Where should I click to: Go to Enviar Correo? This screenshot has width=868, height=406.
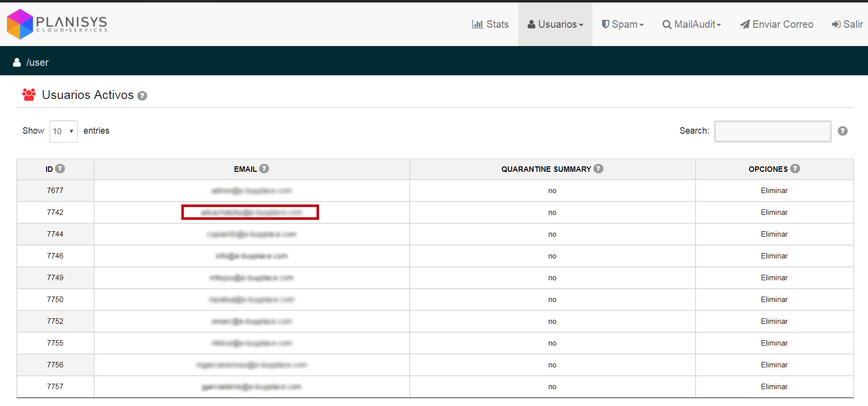pos(776,24)
